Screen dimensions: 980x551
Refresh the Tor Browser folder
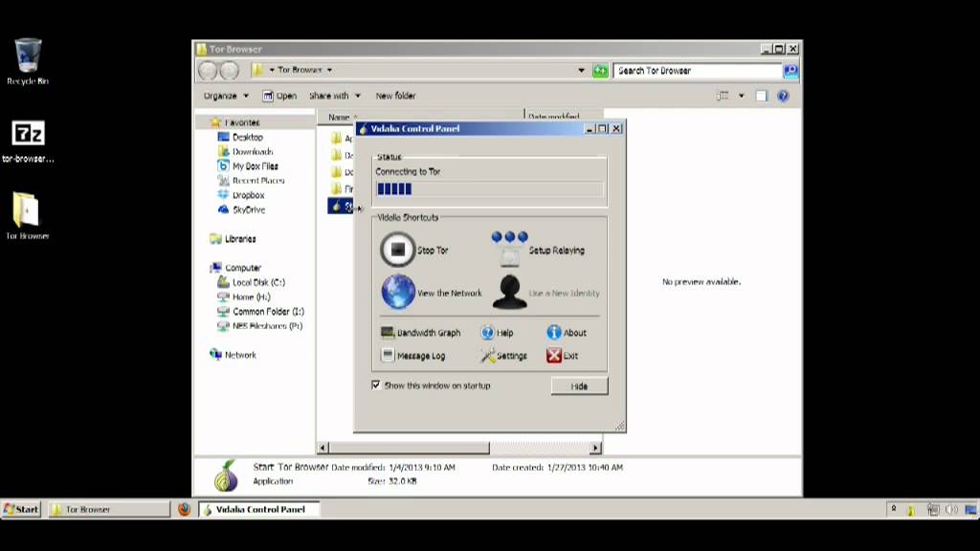(600, 71)
